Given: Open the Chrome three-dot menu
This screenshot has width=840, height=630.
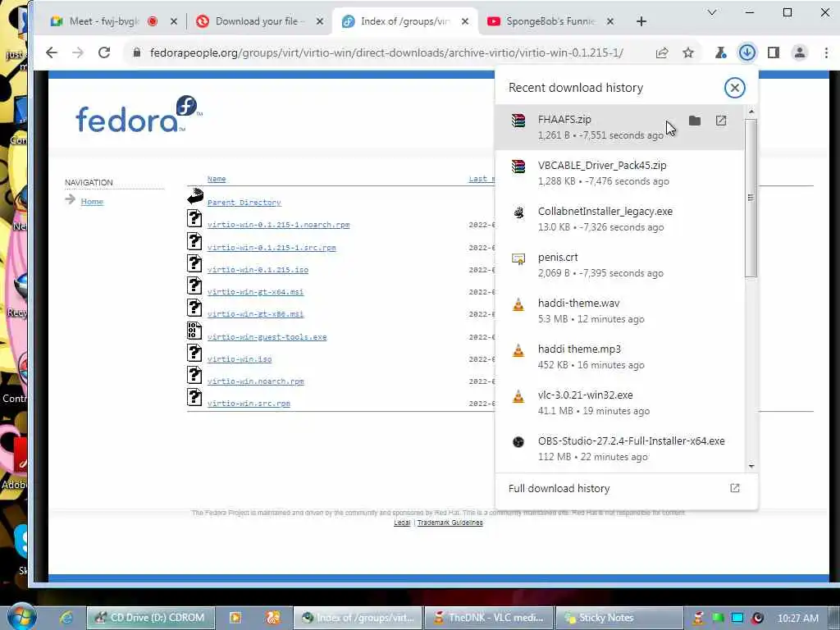Looking at the screenshot, I should [x=826, y=52].
